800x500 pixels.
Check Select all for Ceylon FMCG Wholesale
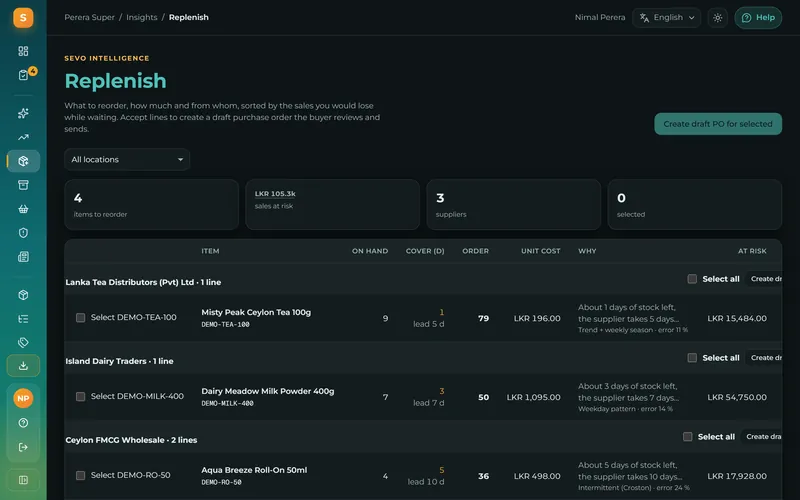tap(688, 437)
